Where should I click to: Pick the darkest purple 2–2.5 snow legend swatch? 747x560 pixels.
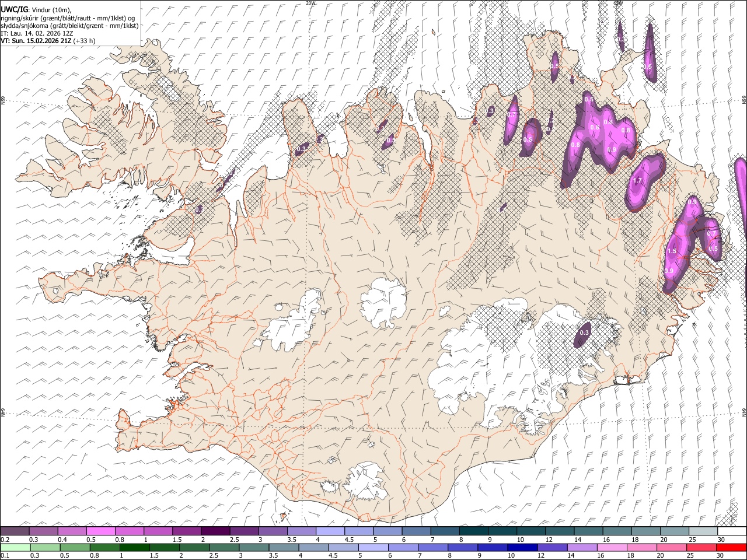click(x=215, y=531)
